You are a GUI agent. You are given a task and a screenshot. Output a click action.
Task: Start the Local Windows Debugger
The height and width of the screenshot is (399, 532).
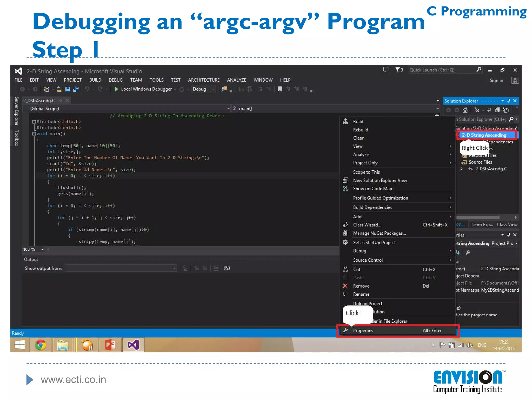pyautogui.click(x=144, y=89)
